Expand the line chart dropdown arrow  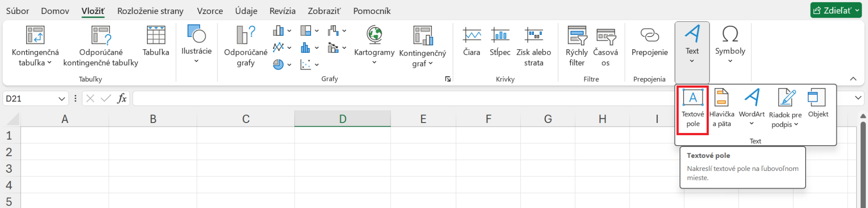pos(289,47)
